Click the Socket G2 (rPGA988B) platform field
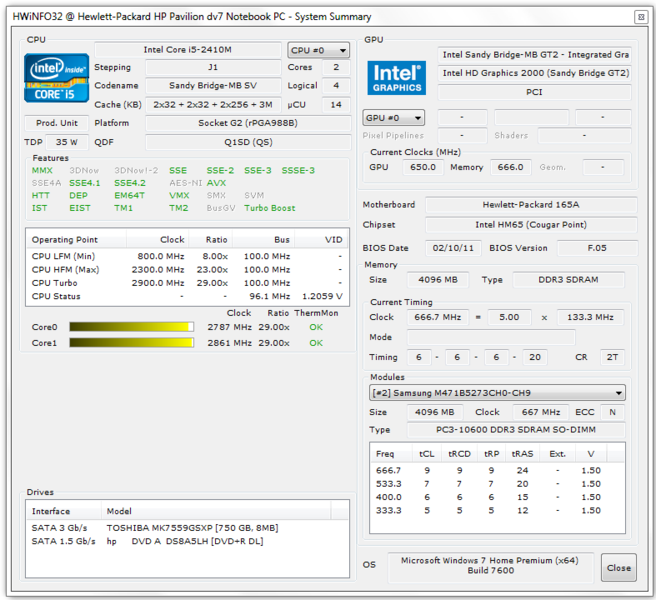This screenshot has width=656, height=600. point(248,123)
